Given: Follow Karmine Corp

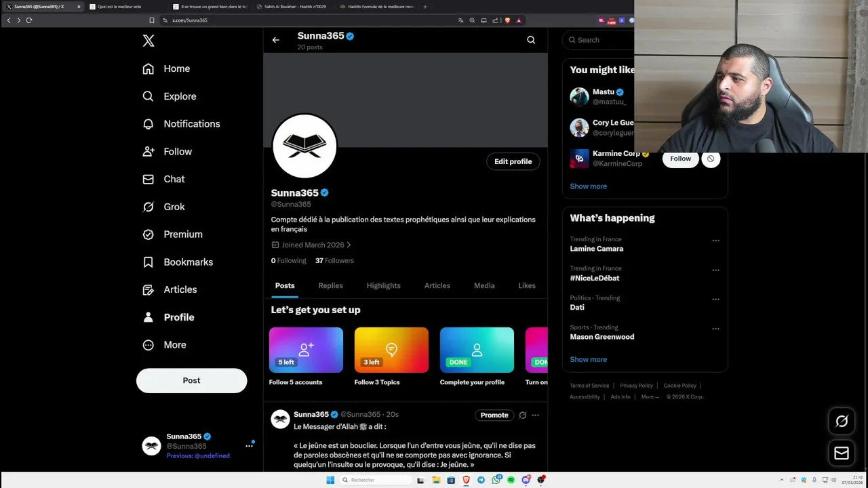Looking at the screenshot, I should [x=680, y=159].
